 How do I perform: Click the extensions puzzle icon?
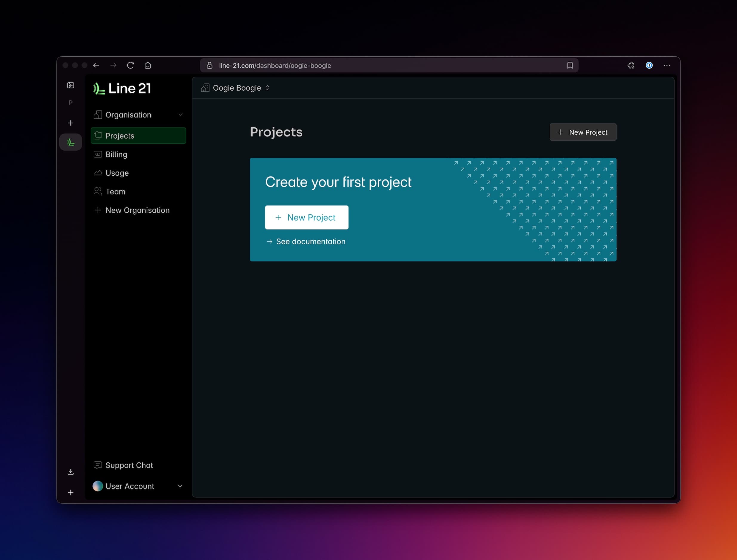[630, 65]
